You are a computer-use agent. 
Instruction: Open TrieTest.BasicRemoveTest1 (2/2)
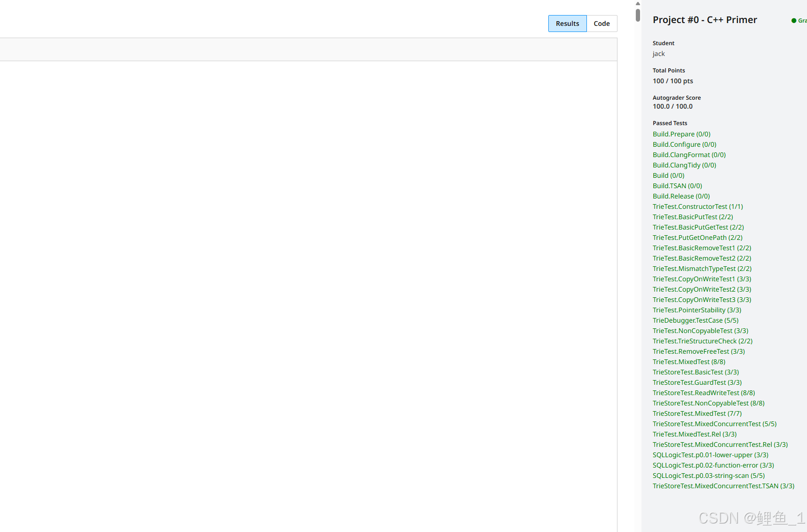(x=702, y=248)
